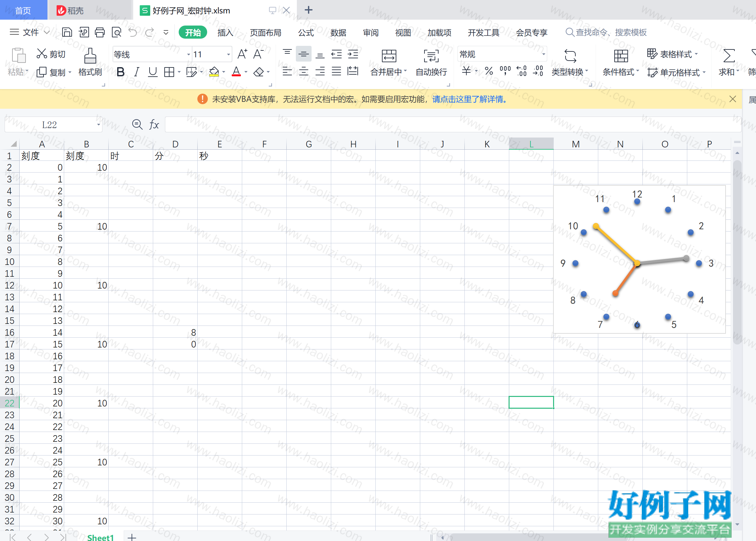Viewport: 756px width, 541px height.
Task: Go to the Home (首页) tab
Action: [x=23, y=11]
